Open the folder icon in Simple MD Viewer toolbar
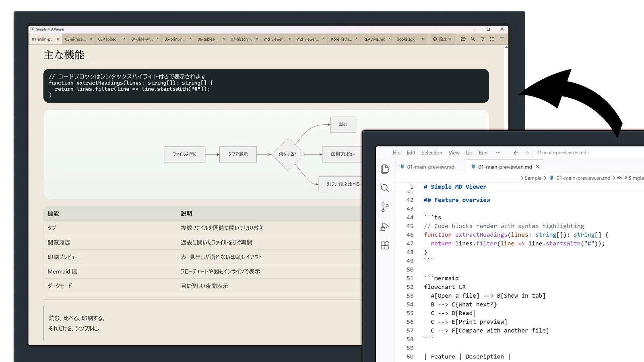This screenshot has height=362, width=644. point(463,39)
